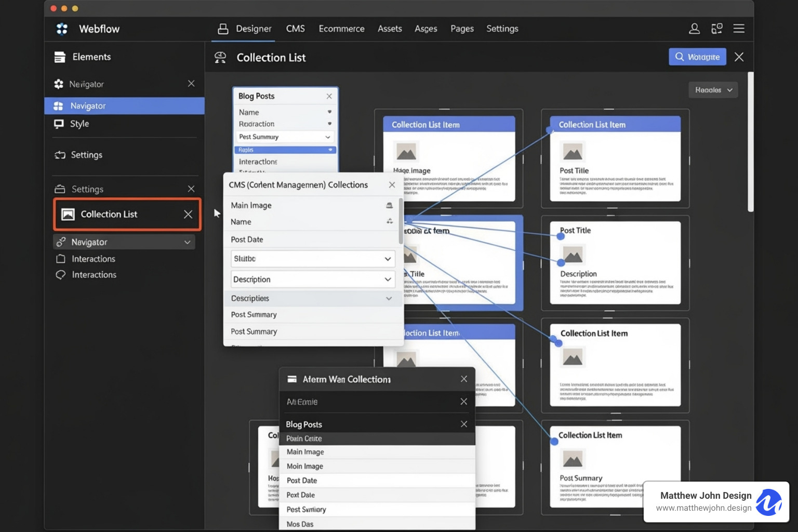The width and height of the screenshot is (798, 532).
Task: Open the Pest Summury dropdown
Action: coord(284,137)
